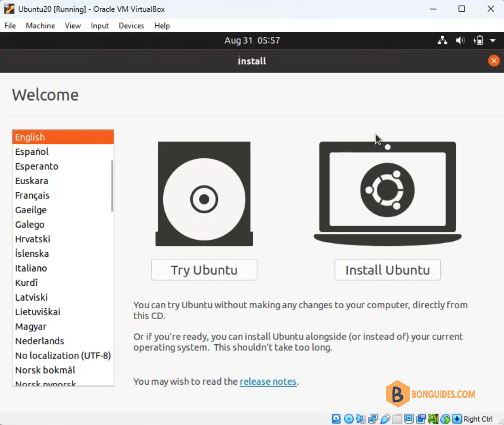Select Español in the language list
The image size is (504, 425).
(63, 151)
